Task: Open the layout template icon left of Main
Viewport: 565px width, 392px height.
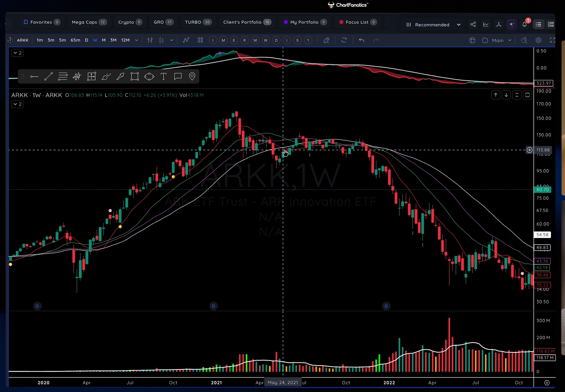Action: (472, 40)
